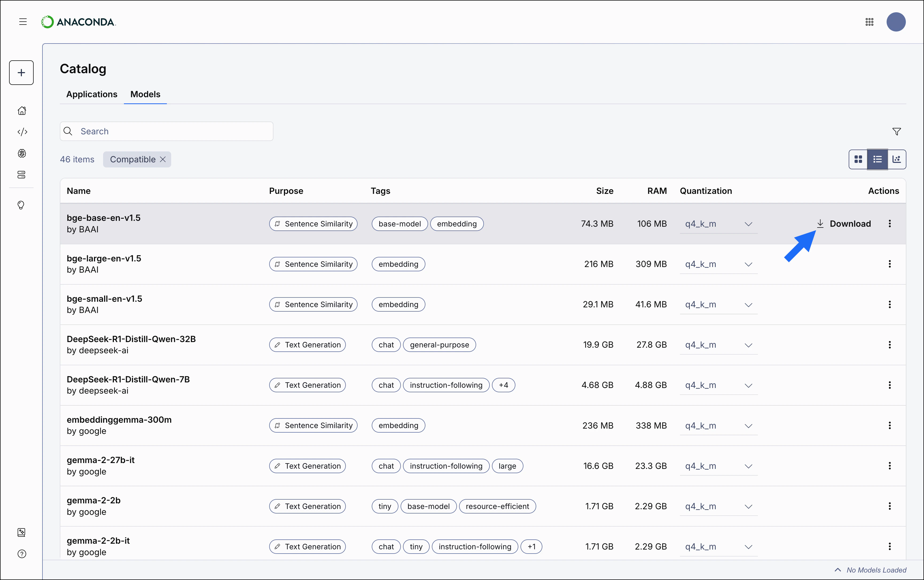
Task: Open the lightbulb ideas sidebar icon
Action: click(x=22, y=205)
